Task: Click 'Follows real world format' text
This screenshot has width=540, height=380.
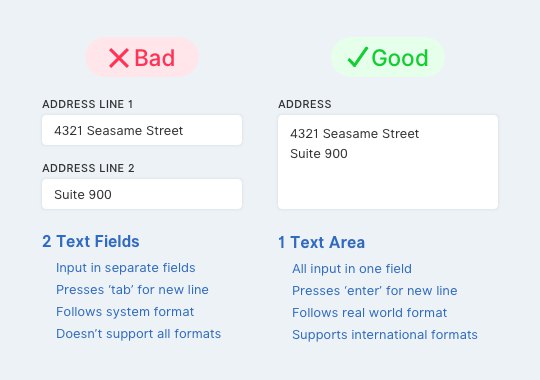Action: pos(370,313)
